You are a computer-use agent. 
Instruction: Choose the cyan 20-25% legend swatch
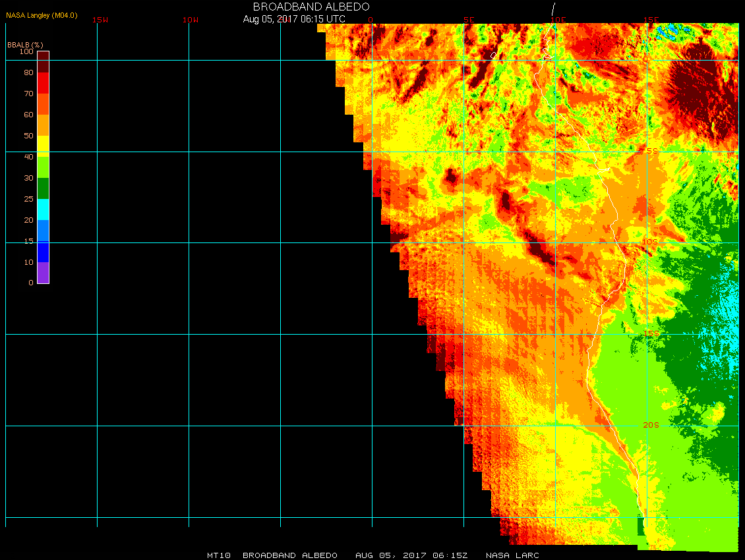pyautogui.click(x=43, y=210)
